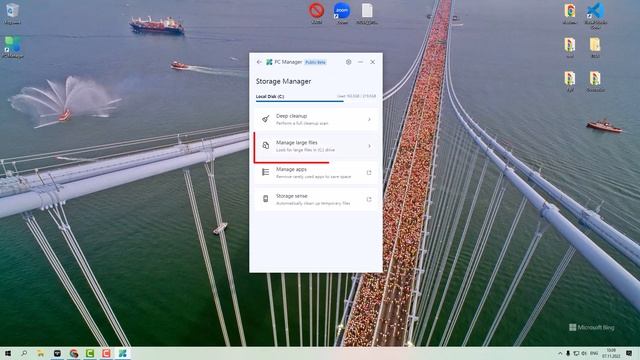Open PC Manager settings gear
Image resolution: width=640 pixels, height=360 pixels.
tap(348, 62)
